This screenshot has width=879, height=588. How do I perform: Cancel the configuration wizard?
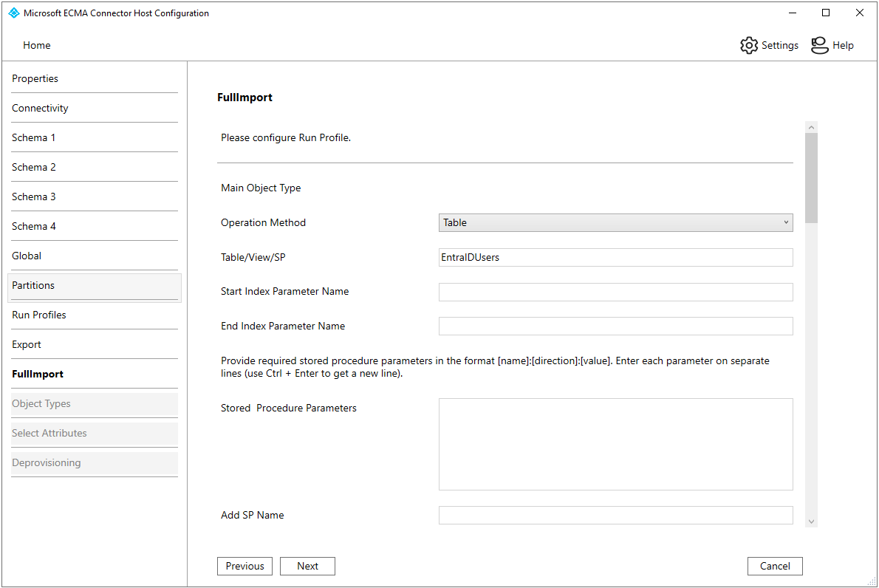775,566
